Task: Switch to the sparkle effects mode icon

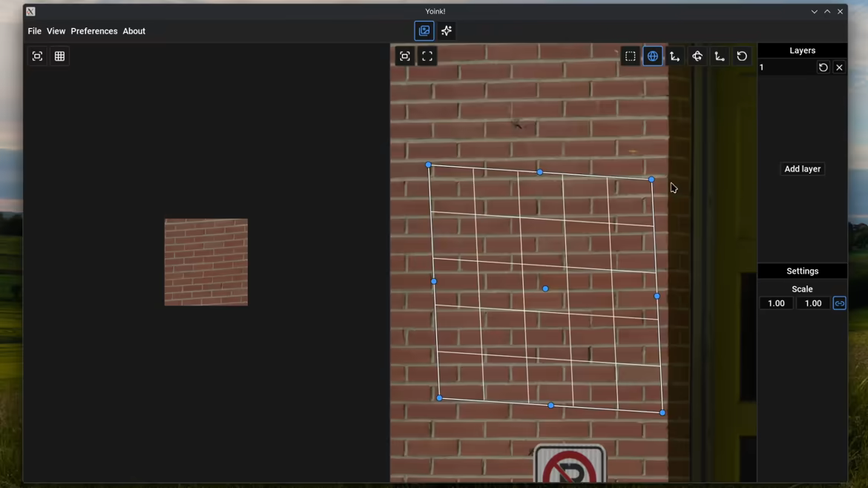Action: (x=446, y=31)
